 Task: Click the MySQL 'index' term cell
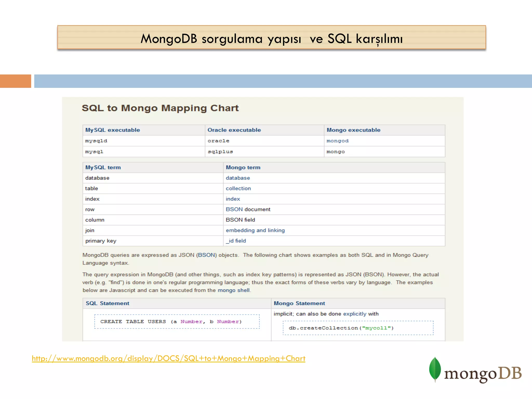pos(153,199)
